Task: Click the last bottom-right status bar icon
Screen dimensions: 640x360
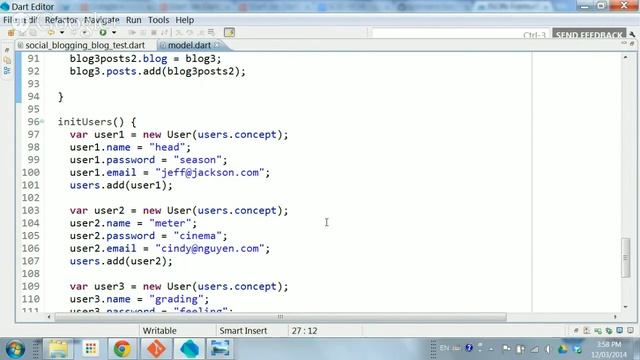Action: click(x=631, y=331)
